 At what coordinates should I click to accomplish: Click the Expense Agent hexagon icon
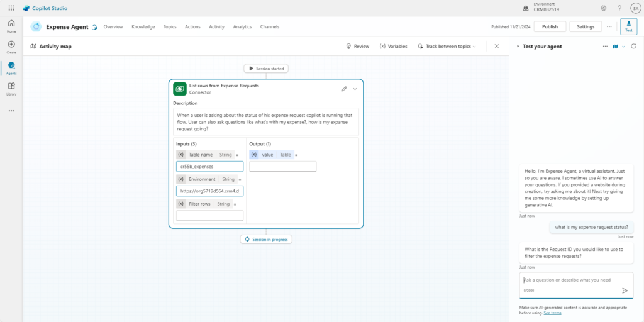click(x=36, y=26)
